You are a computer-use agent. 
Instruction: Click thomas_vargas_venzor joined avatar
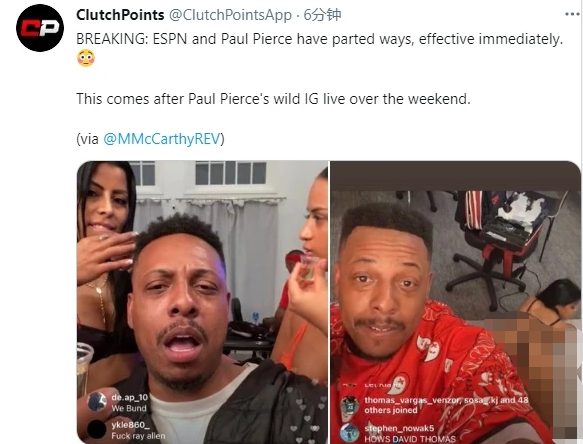pos(350,405)
